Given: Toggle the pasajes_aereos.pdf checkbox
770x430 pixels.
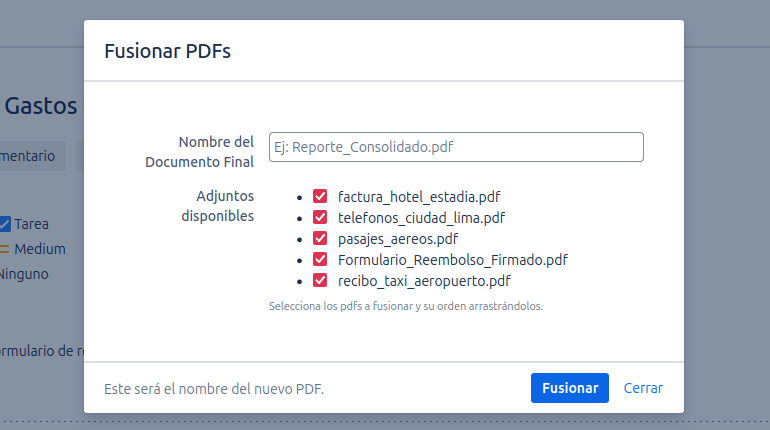Looking at the screenshot, I should pyautogui.click(x=320, y=239).
